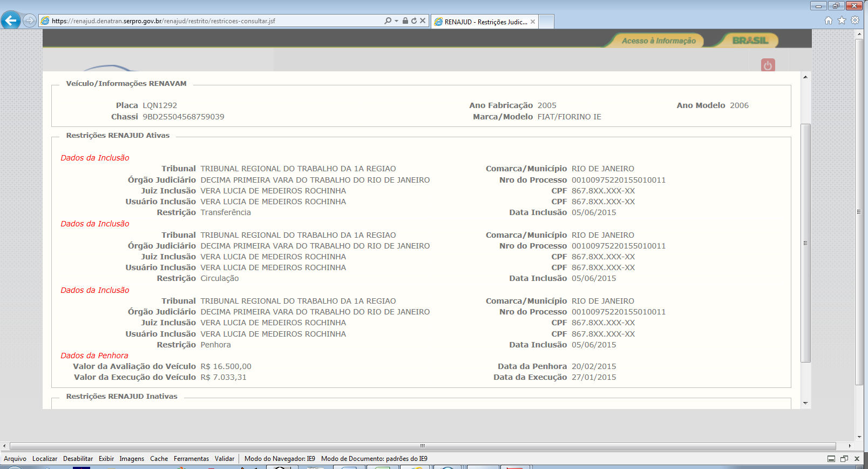Image resolution: width=868 pixels, height=469 pixels.
Task: Open the Ferramentas developer menu
Action: point(191,459)
